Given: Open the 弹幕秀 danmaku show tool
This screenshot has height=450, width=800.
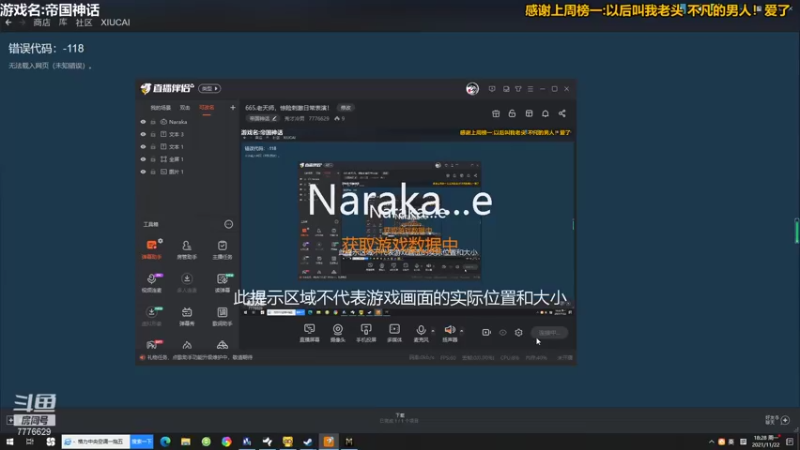Looking at the screenshot, I should click(x=187, y=316).
